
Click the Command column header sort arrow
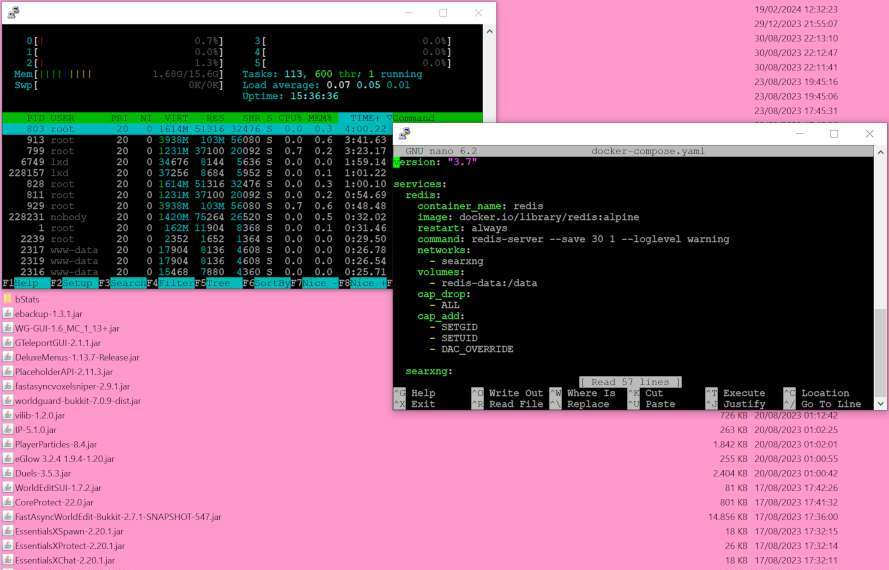(389, 118)
